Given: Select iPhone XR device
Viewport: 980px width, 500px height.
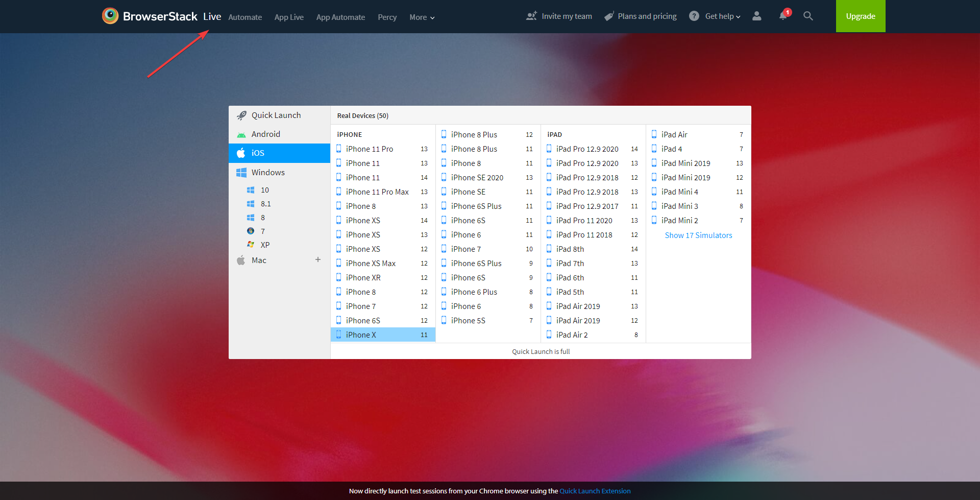Looking at the screenshot, I should (383, 277).
